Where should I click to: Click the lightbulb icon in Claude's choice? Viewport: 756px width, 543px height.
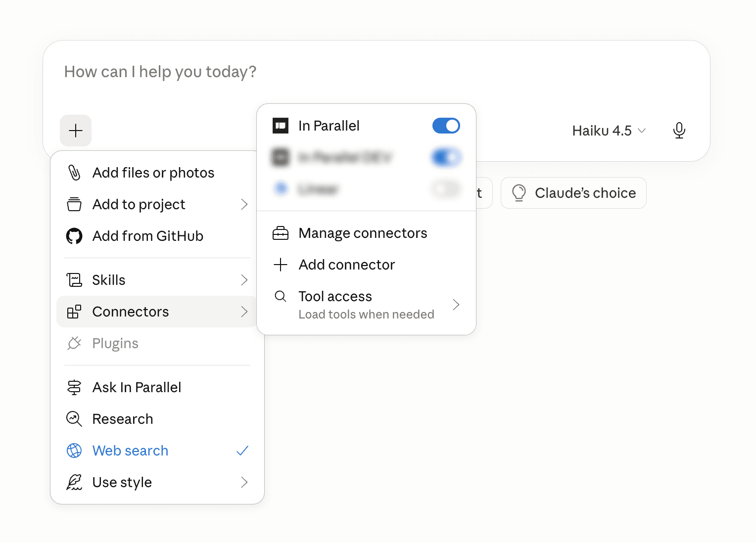point(519,193)
